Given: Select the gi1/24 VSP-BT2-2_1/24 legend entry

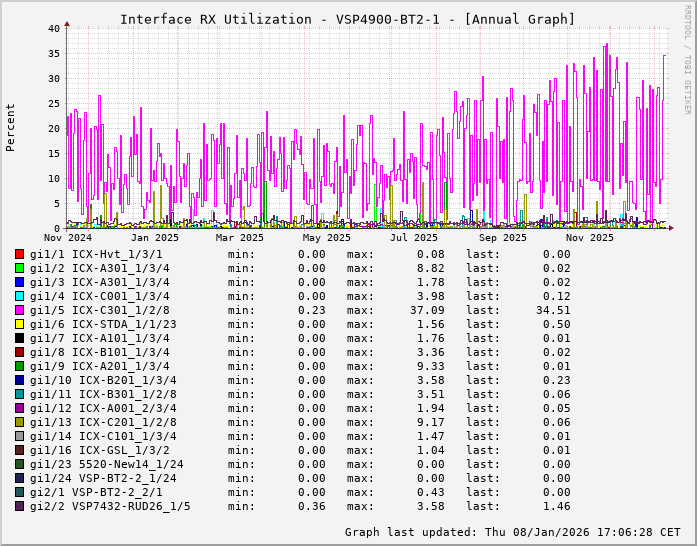Looking at the screenshot, I should click(102, 478).
